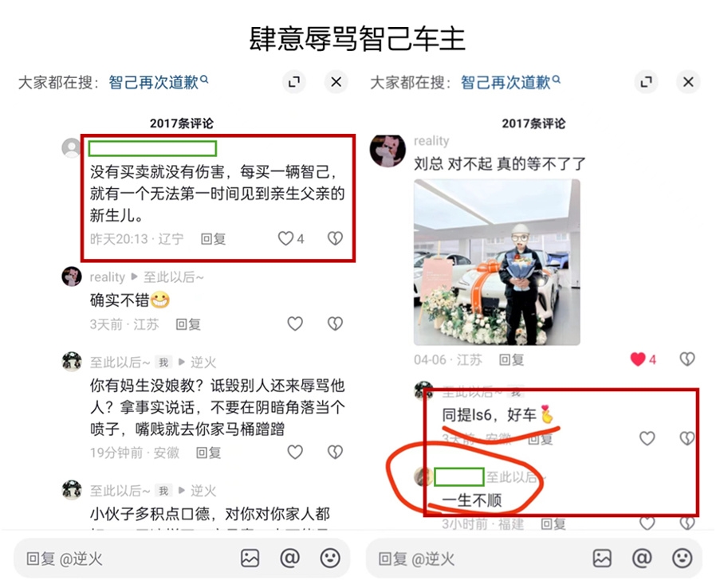Like the 确实不错 comment
The image size is (716, 588).
pyautogui.click(x=295, y=324)
